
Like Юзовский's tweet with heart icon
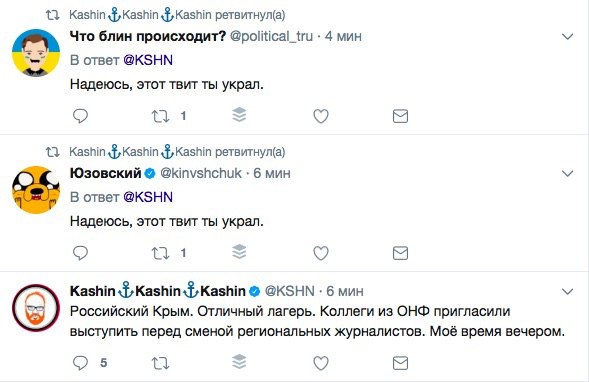click(321, 253)
